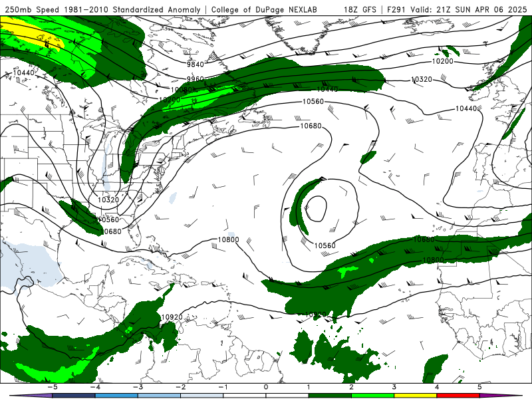Screen dimensions: 532x399
Task: Click the 'College of DuPage NEXLAB' label
Action: point(264,10)
